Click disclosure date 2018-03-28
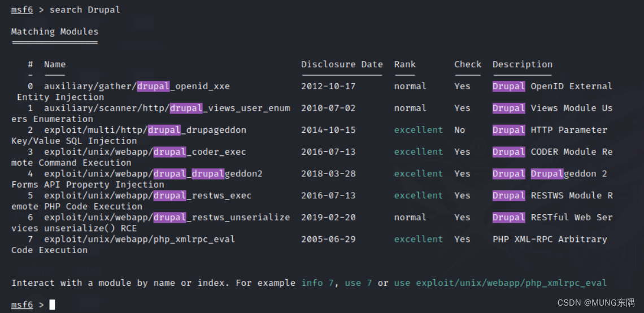Image resolution: width=644 pixels, height=313 pixels. tap(328, 173)
